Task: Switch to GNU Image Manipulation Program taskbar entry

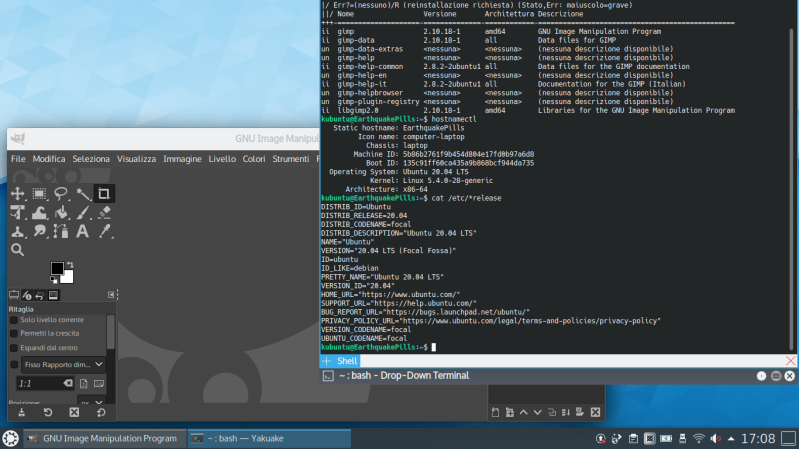Action: [x=104, y=438]
